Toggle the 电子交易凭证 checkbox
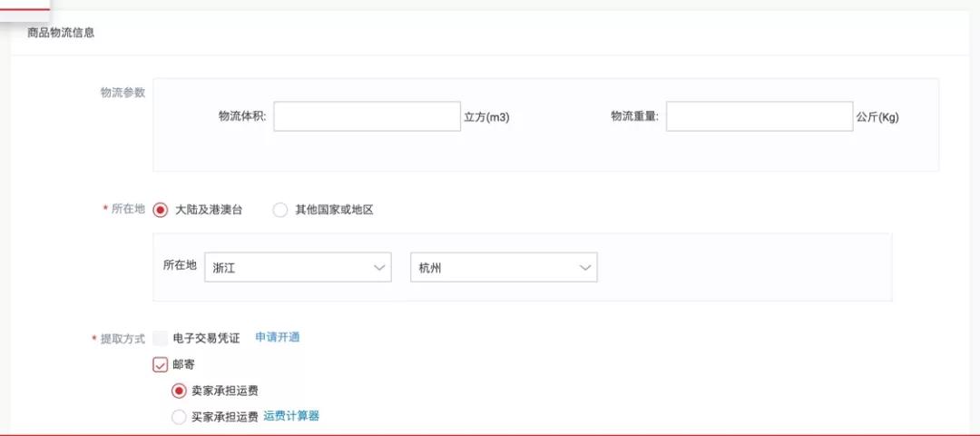Viewport: 980px width, 436px height. click(x=160, y=339)
